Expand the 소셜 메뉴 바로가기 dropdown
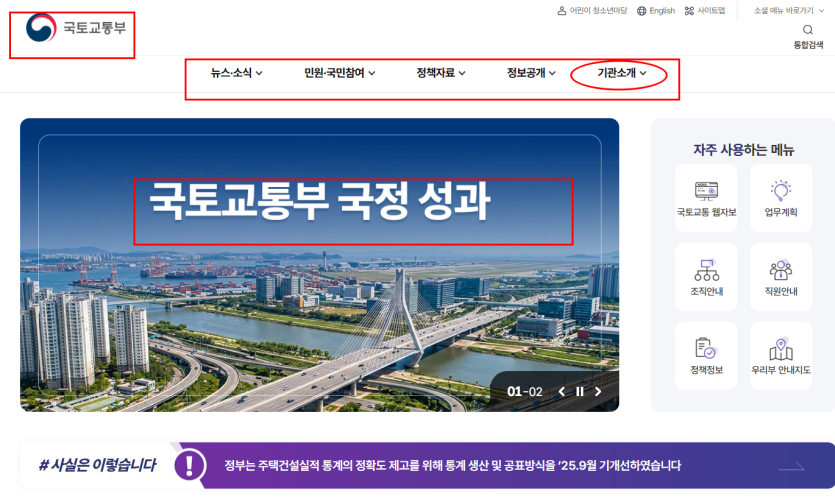835x499 pixels. coord(789,10)
